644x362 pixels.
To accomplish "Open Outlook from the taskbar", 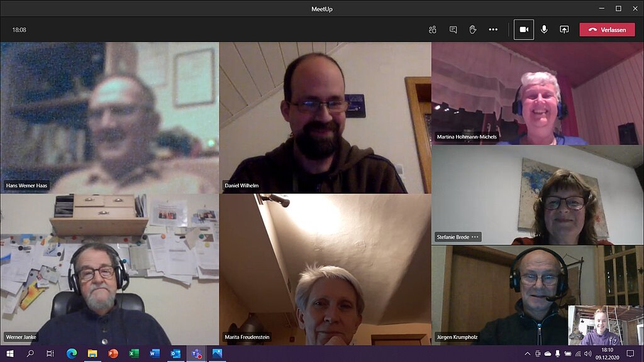I will (175, 354).
